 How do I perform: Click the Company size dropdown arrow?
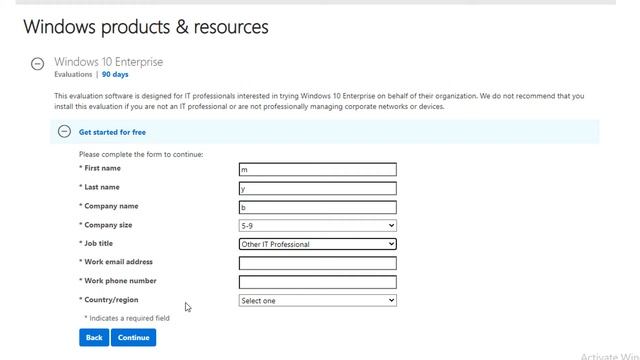[x=391, y=225]
